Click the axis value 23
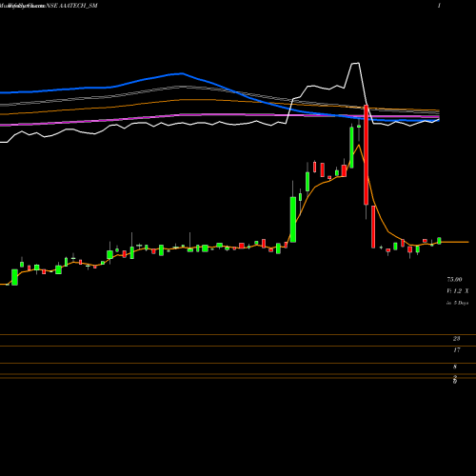Viewport: 476px width, 476px height. click(x=456, y=339)
